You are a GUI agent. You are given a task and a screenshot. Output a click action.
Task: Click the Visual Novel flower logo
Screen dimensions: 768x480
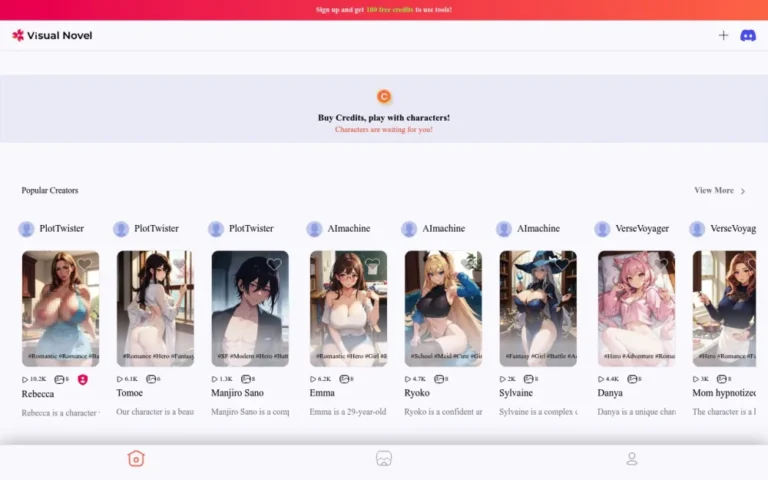(x=18, y=35)
